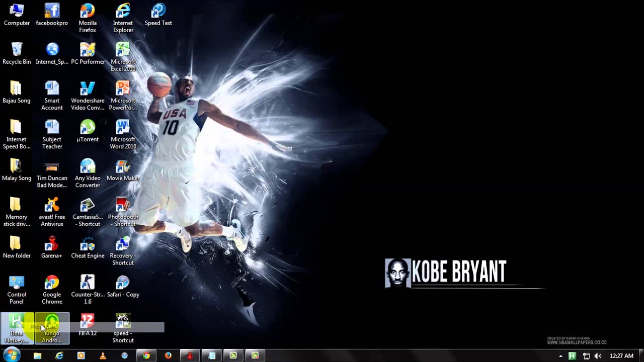644x362 pixels.
Task: Click the network tray icon
Action: [586, 356]
